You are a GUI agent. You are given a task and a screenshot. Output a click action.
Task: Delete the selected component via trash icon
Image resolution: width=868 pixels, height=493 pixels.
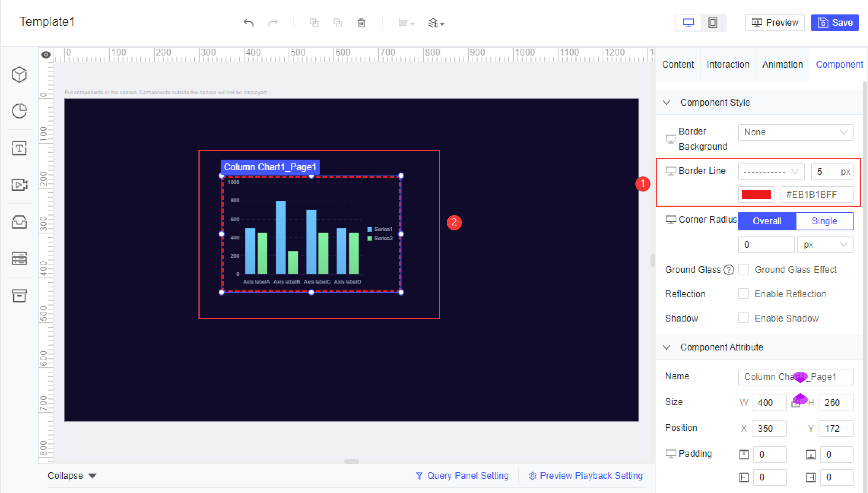[361, 23]
